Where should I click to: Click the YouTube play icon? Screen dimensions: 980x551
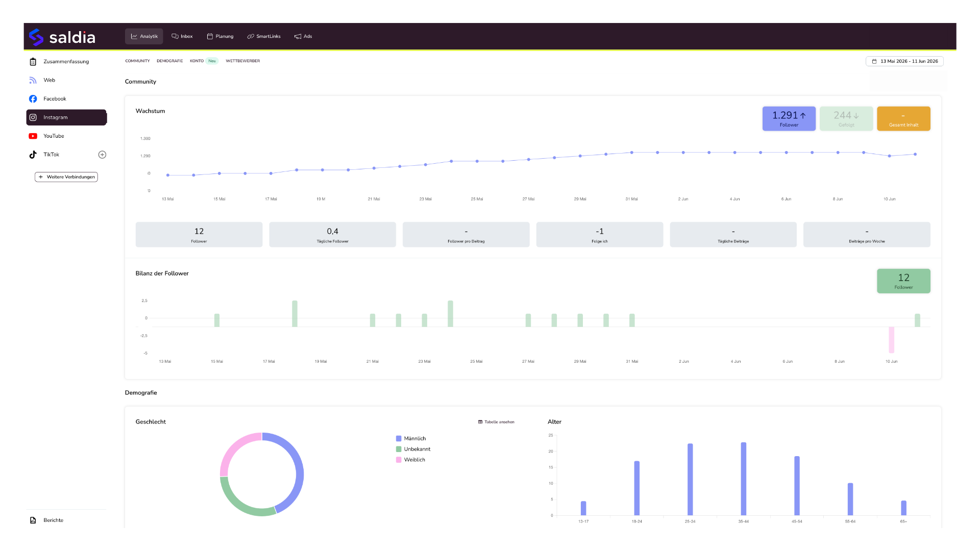click(x=33, y=136)
